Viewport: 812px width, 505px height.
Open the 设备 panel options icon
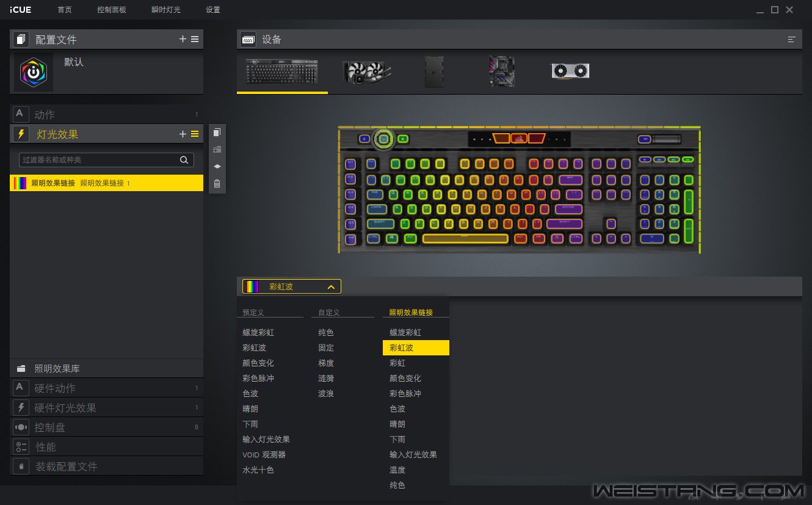pos(792,39)
